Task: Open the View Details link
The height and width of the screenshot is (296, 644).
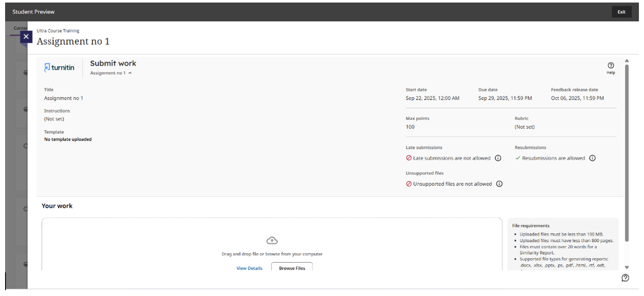Action: (249, 268)
